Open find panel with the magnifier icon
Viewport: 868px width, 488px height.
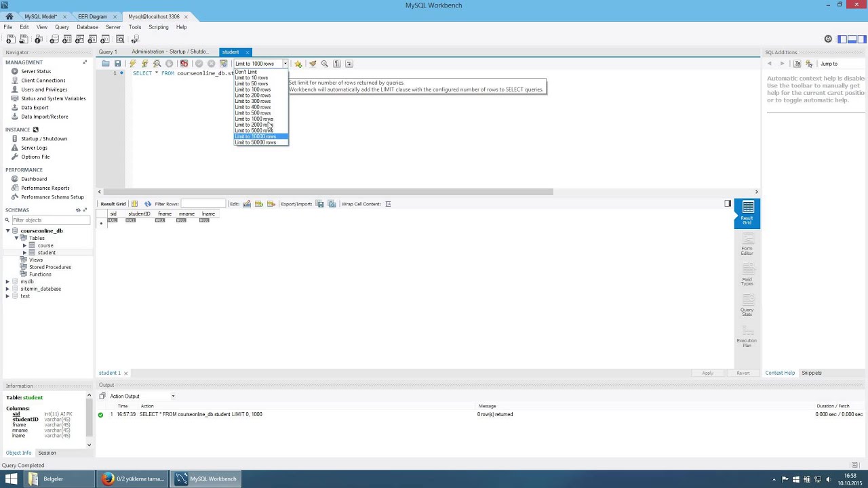pos(325,64)
